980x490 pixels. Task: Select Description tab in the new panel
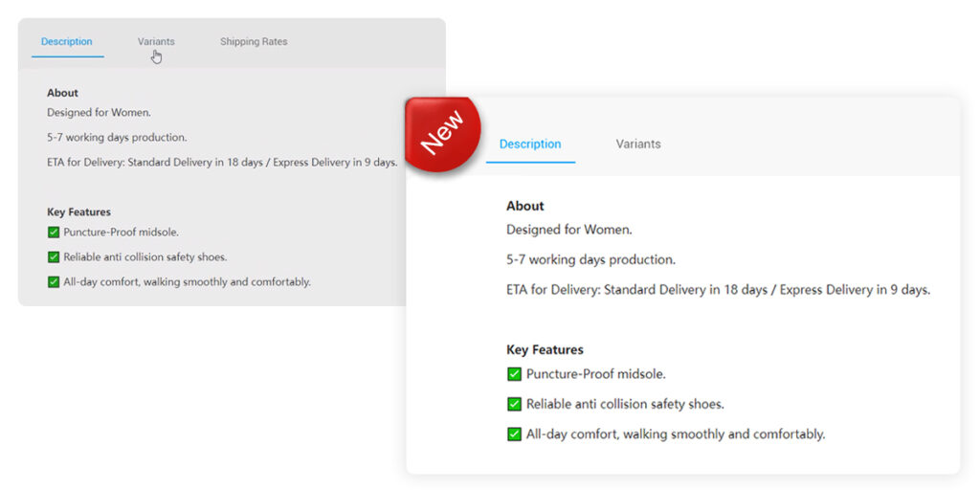[x=530, y=144]
